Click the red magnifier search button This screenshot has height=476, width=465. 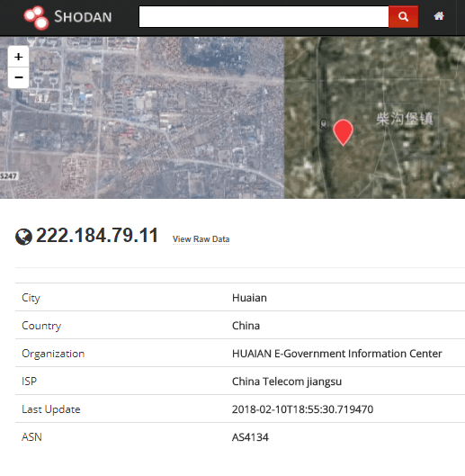point(403,17)
